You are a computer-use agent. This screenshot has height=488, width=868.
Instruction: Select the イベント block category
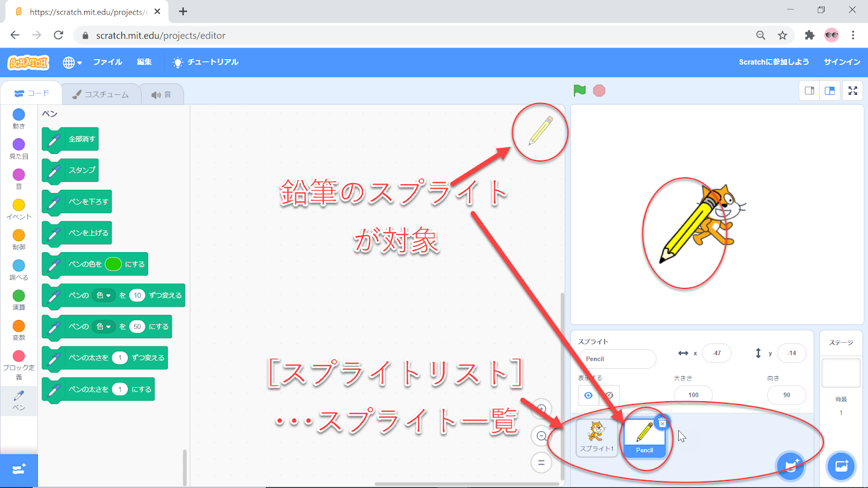(18, 209)
